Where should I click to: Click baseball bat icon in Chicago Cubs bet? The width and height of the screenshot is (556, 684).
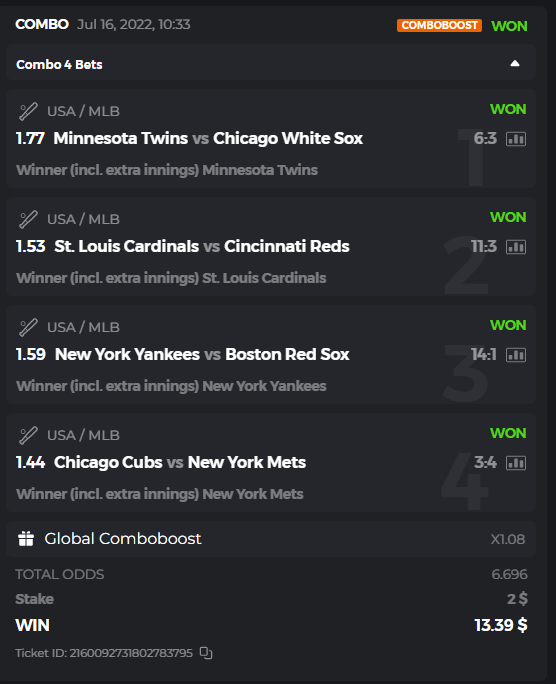click(x=28, y=435)
